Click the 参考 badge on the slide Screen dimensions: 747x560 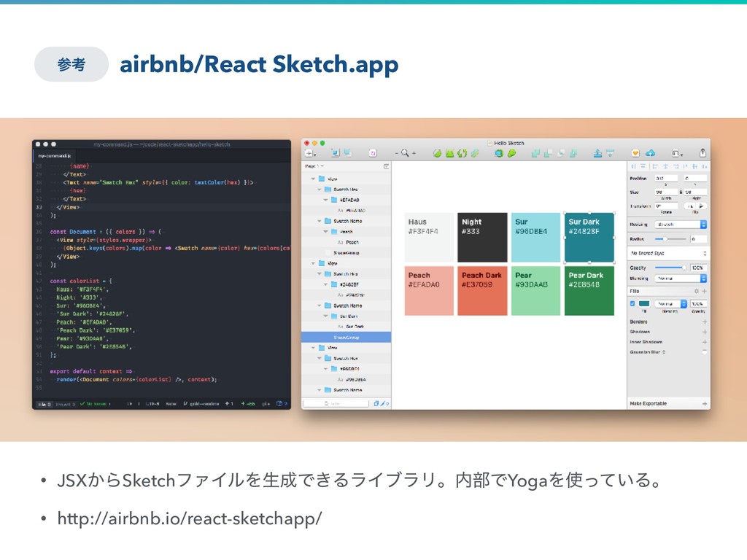click(71, 64)
